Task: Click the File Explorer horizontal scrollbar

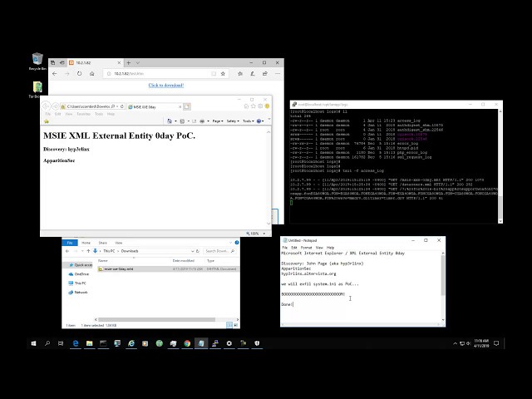Action: [x=156, y=319]
